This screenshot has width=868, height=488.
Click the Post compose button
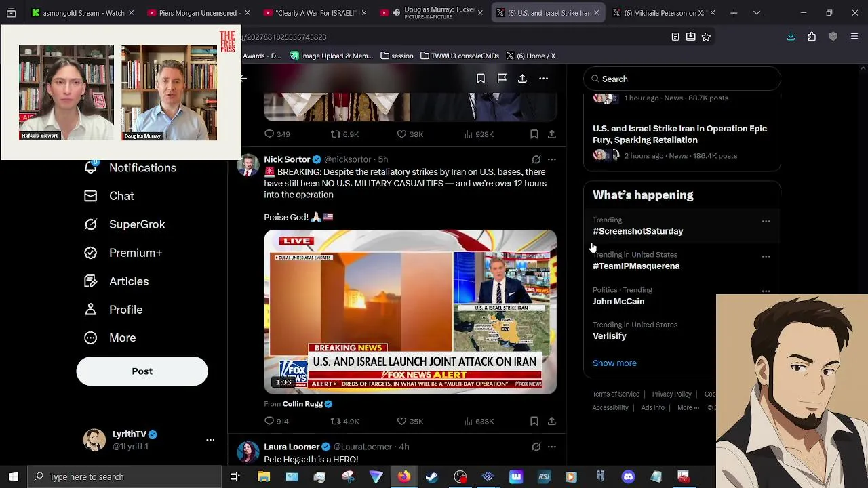click(x=142, y=371)
